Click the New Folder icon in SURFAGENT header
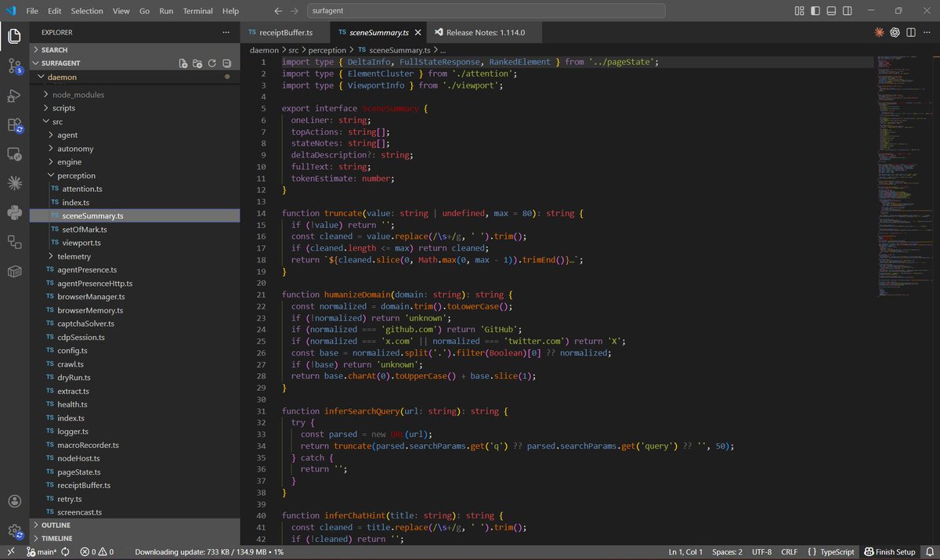The height and width of the screenshot is (560, 940). coord(197,63)
